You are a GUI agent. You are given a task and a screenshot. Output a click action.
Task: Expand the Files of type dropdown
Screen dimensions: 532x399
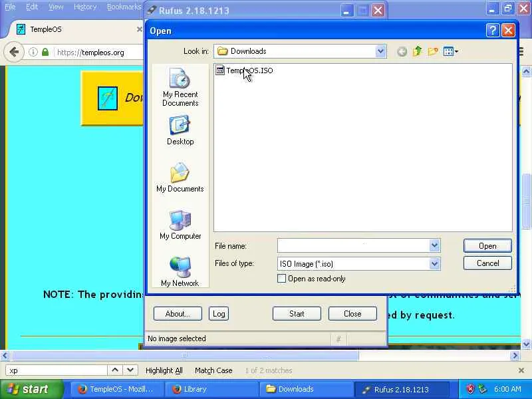434,263
